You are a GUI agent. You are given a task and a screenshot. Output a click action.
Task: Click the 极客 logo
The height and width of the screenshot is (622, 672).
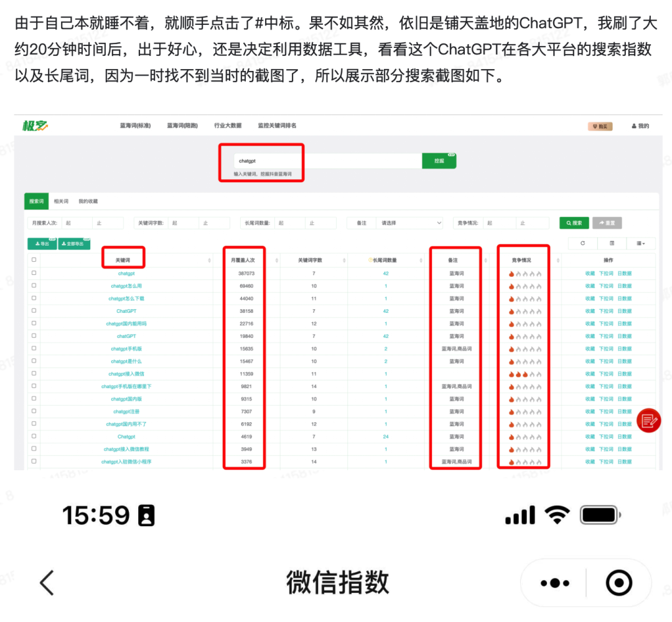[35, 126]
